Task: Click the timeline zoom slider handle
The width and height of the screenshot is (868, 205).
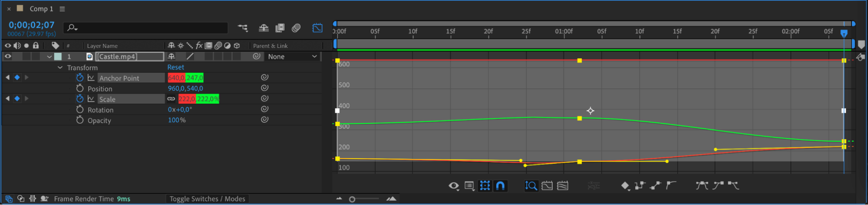Action: click(352, 199)
